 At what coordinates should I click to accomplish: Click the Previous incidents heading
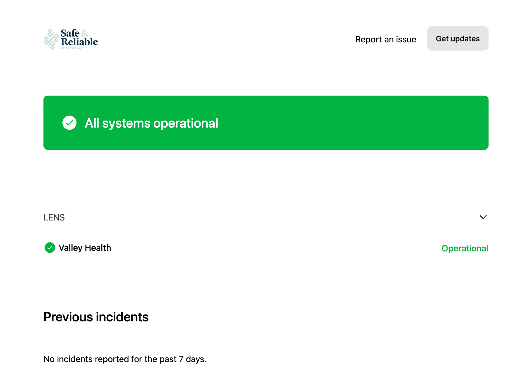pyautogui.click(x=96, y=317)
